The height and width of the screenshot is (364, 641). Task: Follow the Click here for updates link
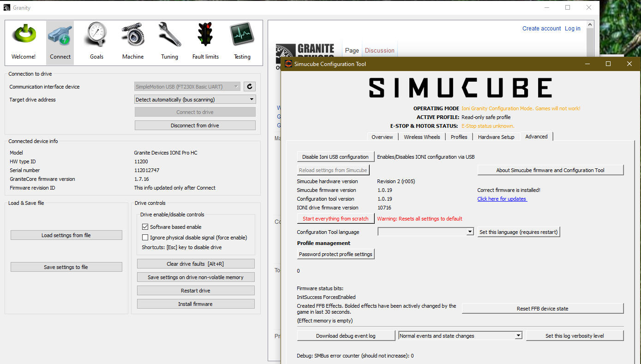coord(502,199)
